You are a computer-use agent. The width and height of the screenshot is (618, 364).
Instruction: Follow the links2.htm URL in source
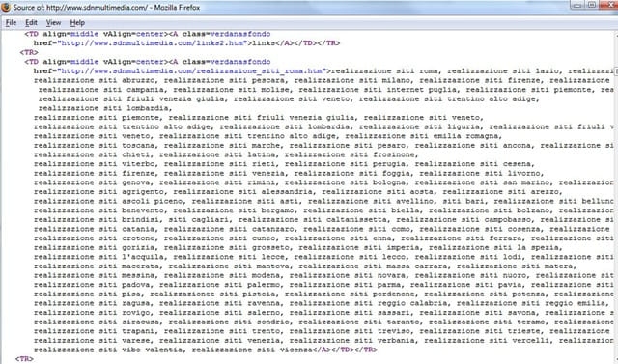[x=152, y=43]
